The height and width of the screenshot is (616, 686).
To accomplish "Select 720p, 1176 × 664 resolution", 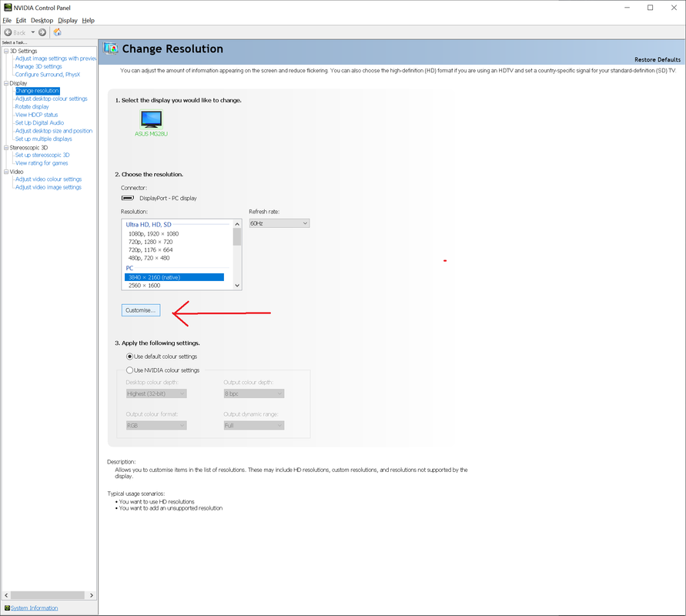I will (x=150, y=249).
